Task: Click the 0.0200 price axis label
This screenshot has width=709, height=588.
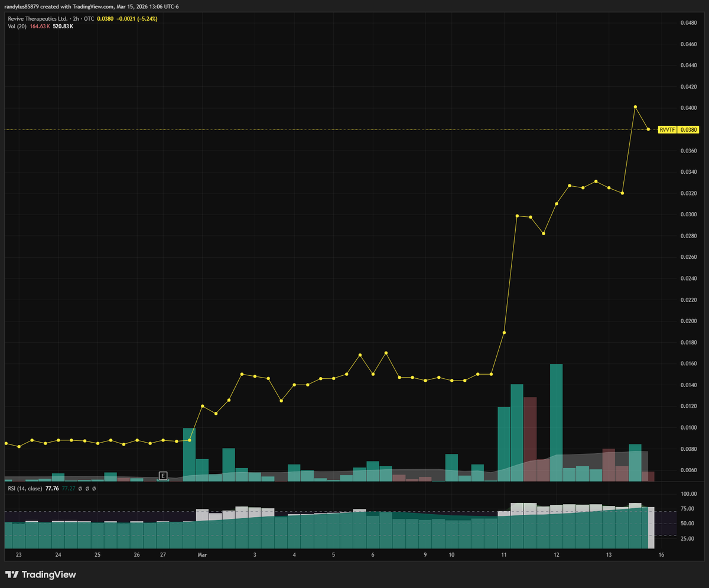Action: [689, 321]
